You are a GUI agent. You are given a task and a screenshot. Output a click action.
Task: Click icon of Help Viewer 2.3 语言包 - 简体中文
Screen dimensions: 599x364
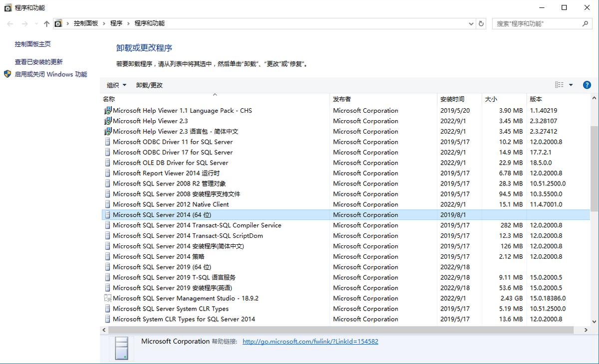click(108, 132)
